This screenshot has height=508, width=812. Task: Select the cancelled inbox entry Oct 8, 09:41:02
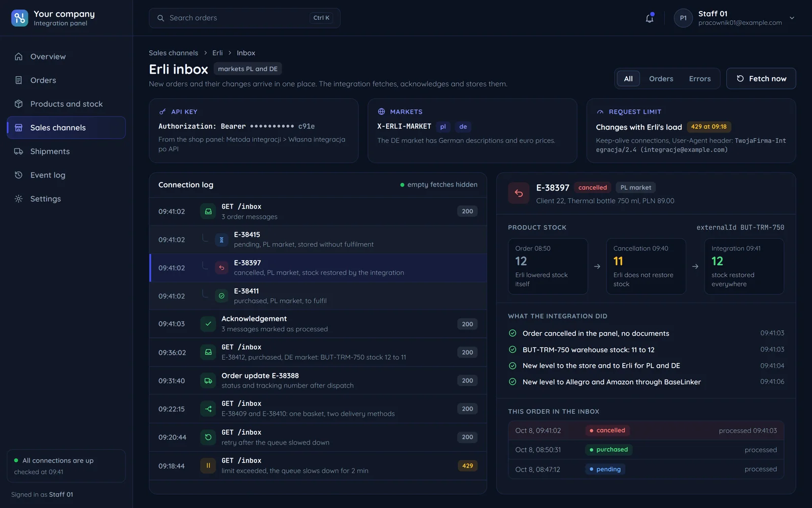point(646,430)
